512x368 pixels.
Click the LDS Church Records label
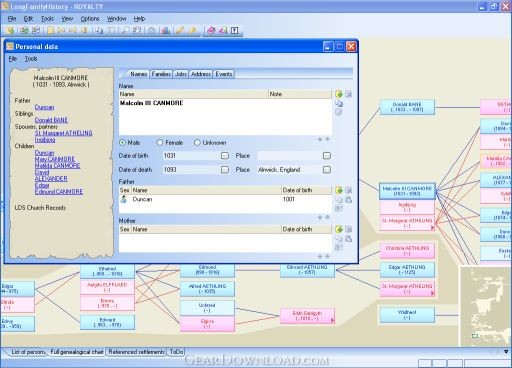click(x=40, y=208)
